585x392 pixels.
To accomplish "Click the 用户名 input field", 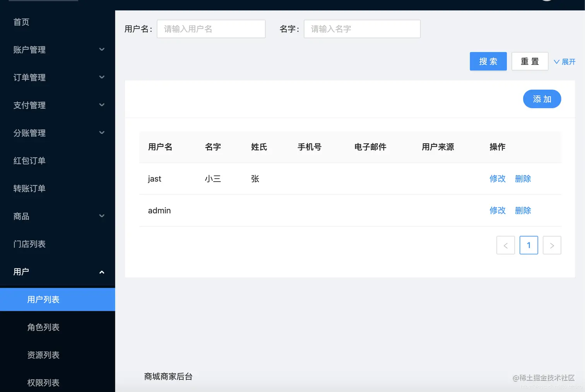I will coord(211,29).
